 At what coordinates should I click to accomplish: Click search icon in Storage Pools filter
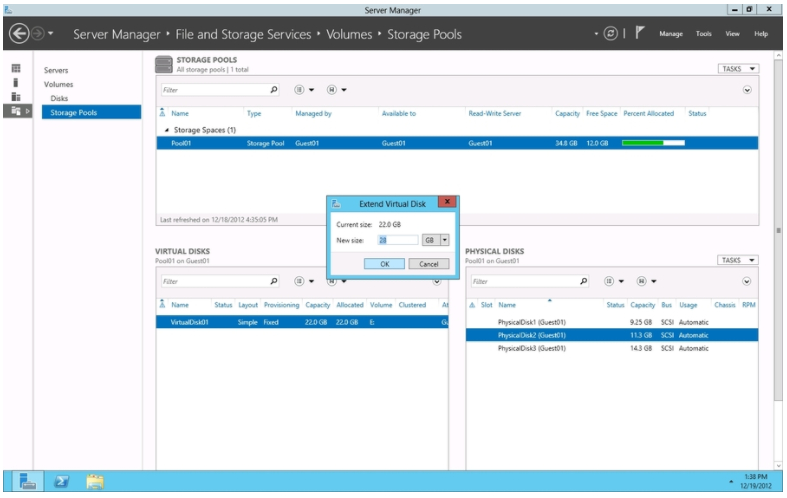[x=274, y=90]
